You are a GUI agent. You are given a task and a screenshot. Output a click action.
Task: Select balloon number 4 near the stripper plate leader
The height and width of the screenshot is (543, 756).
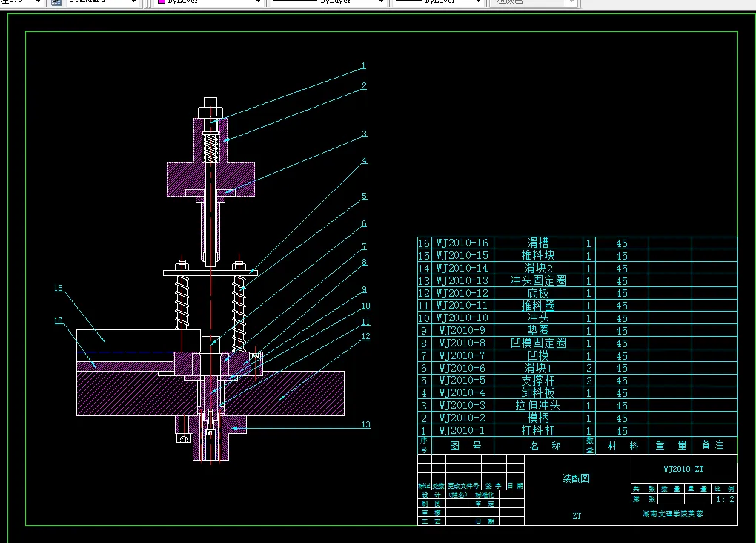364,160
